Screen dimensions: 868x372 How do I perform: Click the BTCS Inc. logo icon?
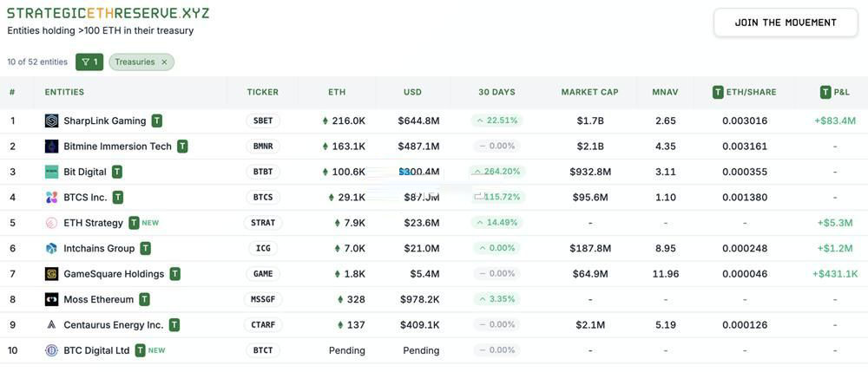pyautogui.click(x=51, y=197)
